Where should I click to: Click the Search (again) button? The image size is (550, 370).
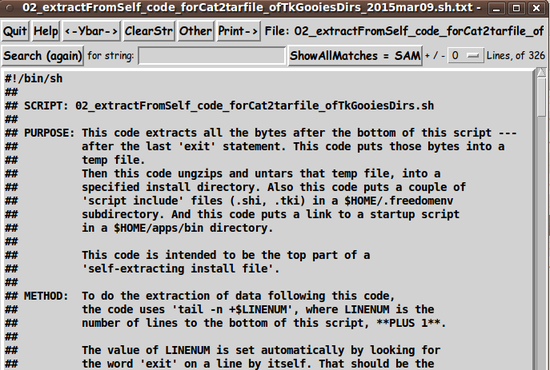click(42, 56)
